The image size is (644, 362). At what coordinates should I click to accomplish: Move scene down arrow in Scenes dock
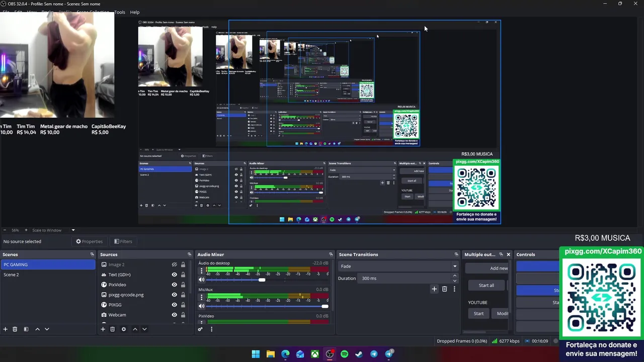click(47, 329)
